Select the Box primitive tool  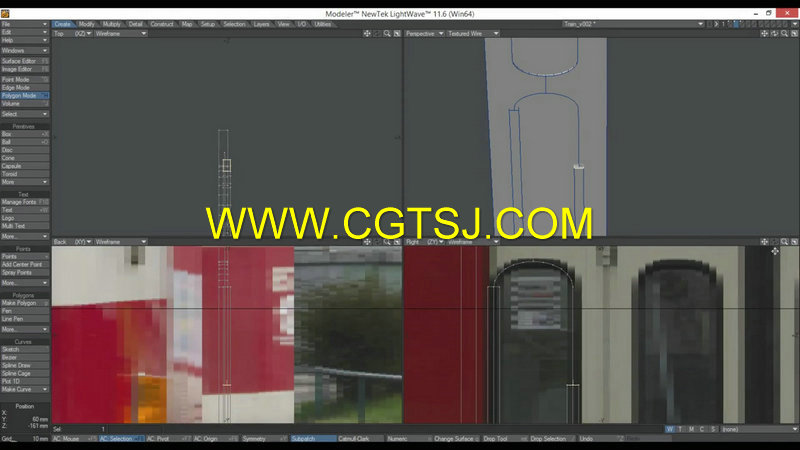pos(24,134)
